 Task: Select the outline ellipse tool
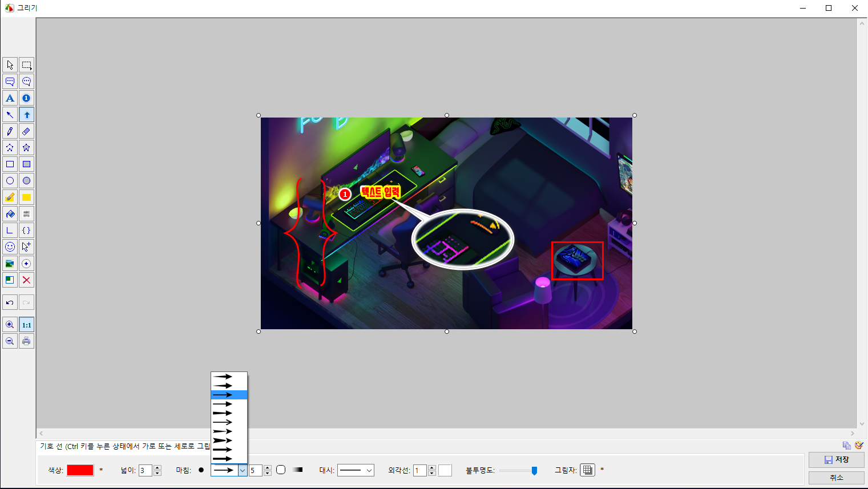(10, 181)
